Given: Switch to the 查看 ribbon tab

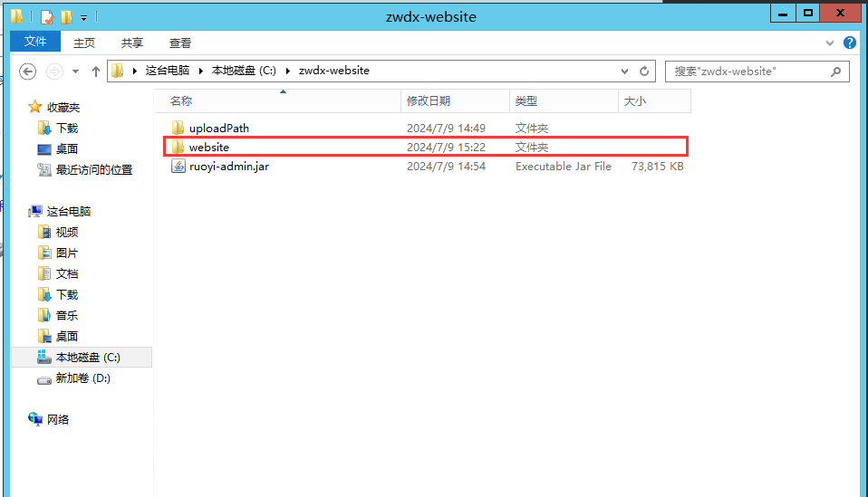Looking at the screenshot, I should click(x=180, y=43).
